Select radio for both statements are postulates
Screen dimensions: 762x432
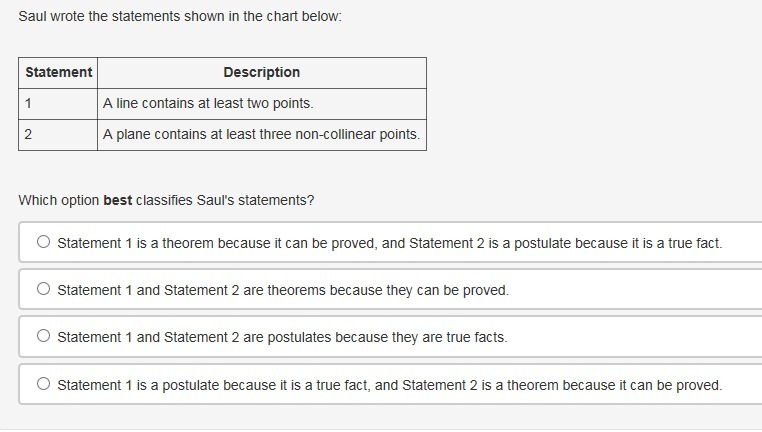click(x=43, y=336)
